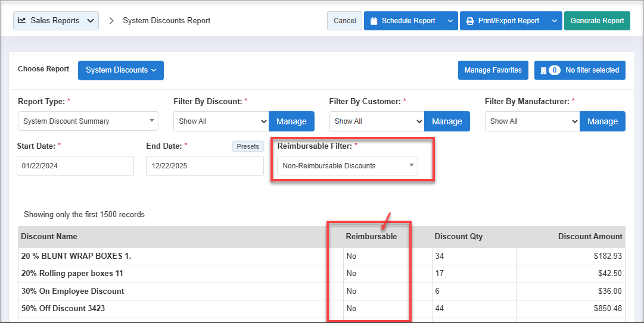The image size is (644, 323).
Task: Click the End Date input field
Action: 204,166
